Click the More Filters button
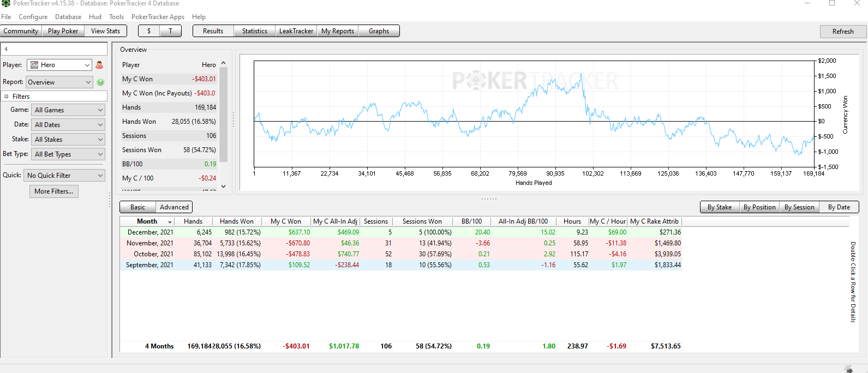The image size is (868, 373). pyautogui.click(x=54, y=191)
